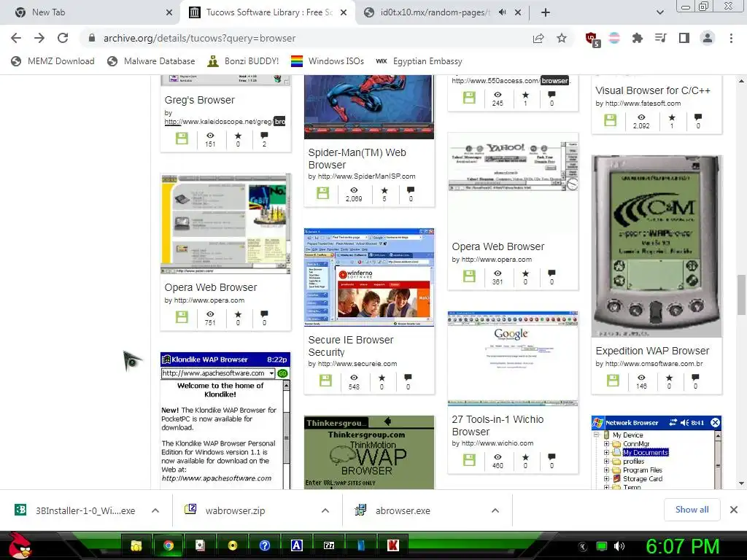Open the Egyptian Embassy bookmark
Screen dimensions: 747x560
[419, 61]
